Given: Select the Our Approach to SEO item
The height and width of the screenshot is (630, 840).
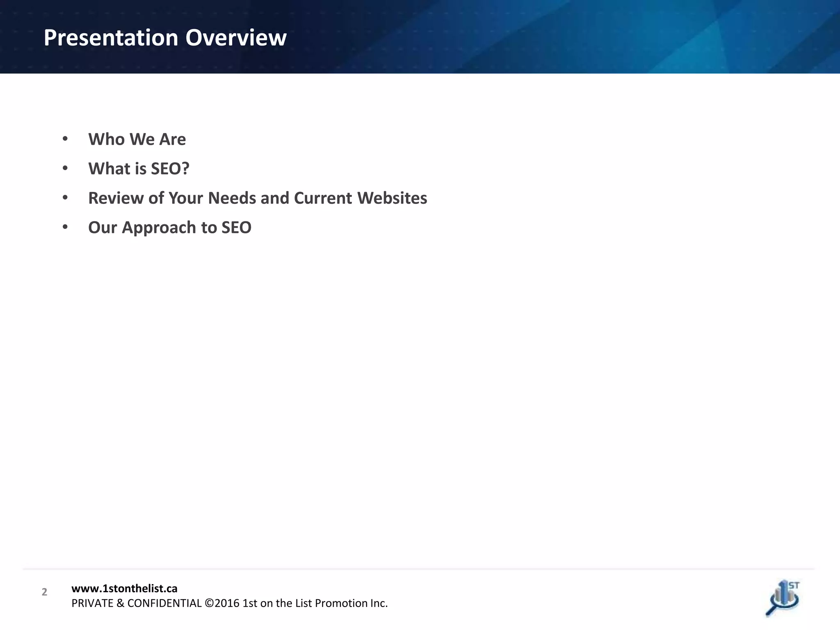Looking at the screenshot, I should coord(170,228).
